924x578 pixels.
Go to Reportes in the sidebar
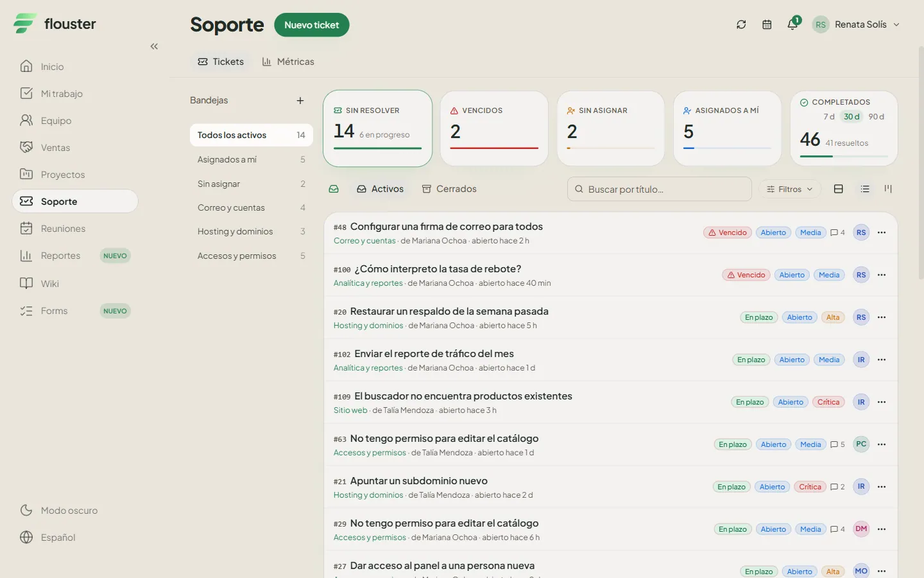pyautogui.click(x=75, y=256)
